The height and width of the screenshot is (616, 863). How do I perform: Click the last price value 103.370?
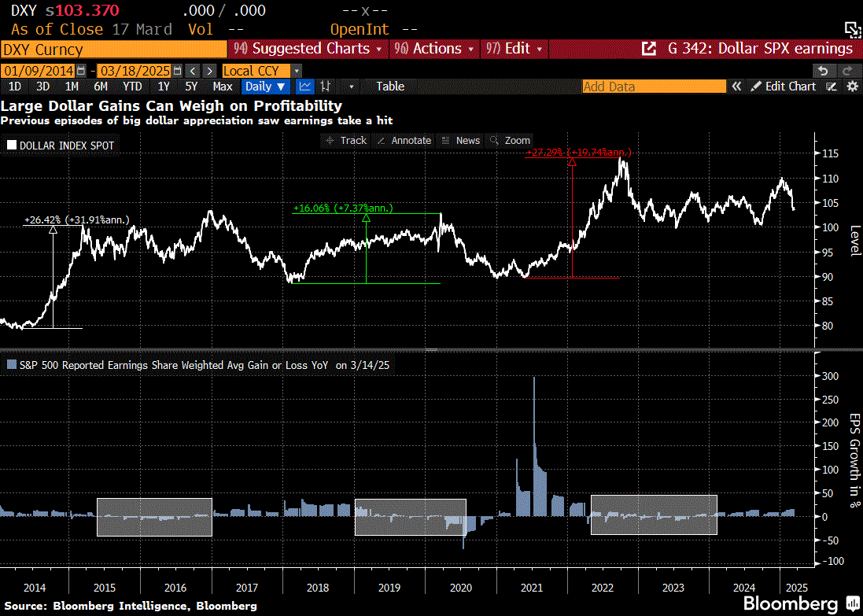(87, 10)
